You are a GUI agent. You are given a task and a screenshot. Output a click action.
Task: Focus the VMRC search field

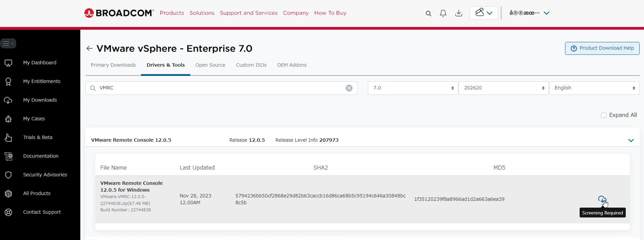pos(221,88)
